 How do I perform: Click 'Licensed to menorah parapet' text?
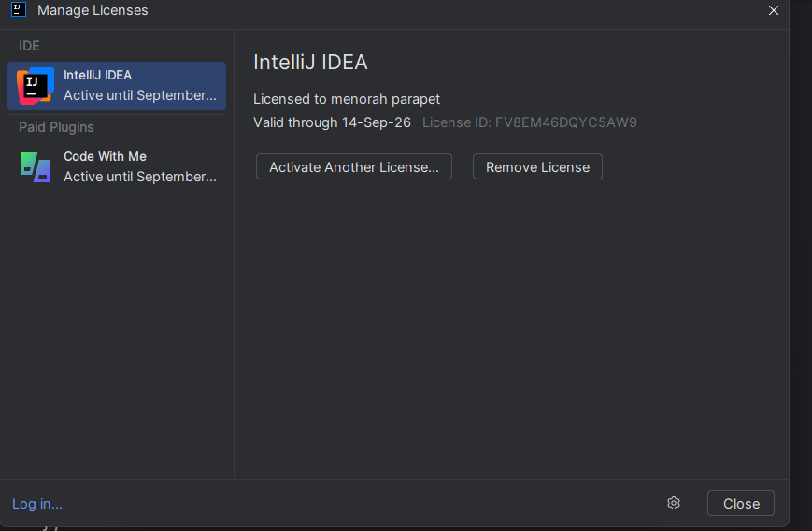[347, 99]
